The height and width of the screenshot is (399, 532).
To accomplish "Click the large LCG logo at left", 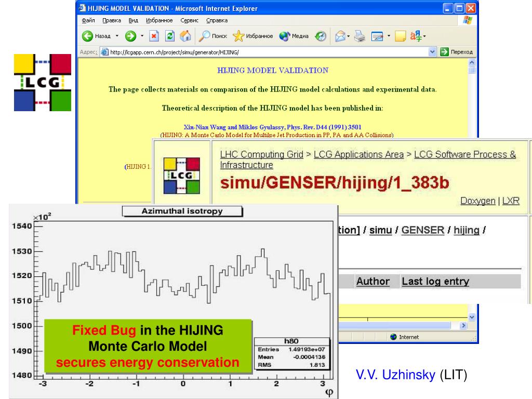I will (x=43, y=83).
